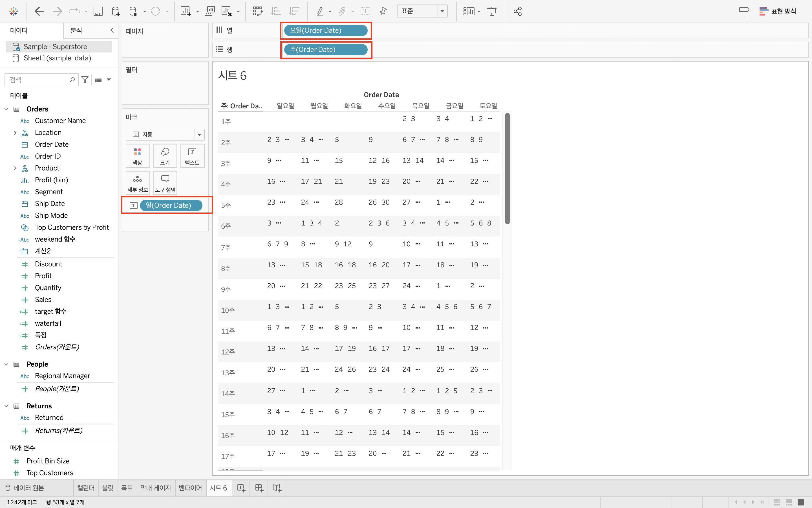This screenshot has height=508, width=812.
Task: Click the Redo forward arrow
Action: pos(58,11)
